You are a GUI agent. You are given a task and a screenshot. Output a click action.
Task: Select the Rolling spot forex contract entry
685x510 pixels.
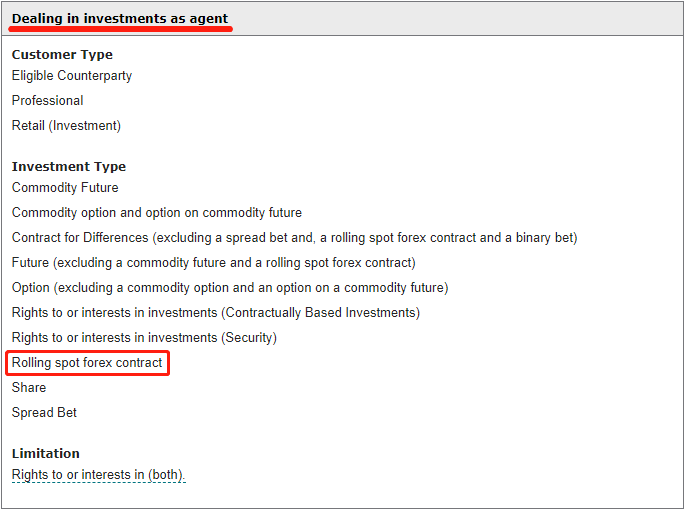pos(87,362)
